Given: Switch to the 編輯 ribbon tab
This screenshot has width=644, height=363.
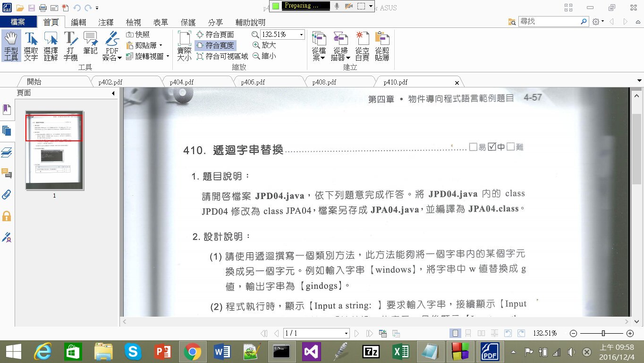Looking at the screenshot, I should click(78, 22).
